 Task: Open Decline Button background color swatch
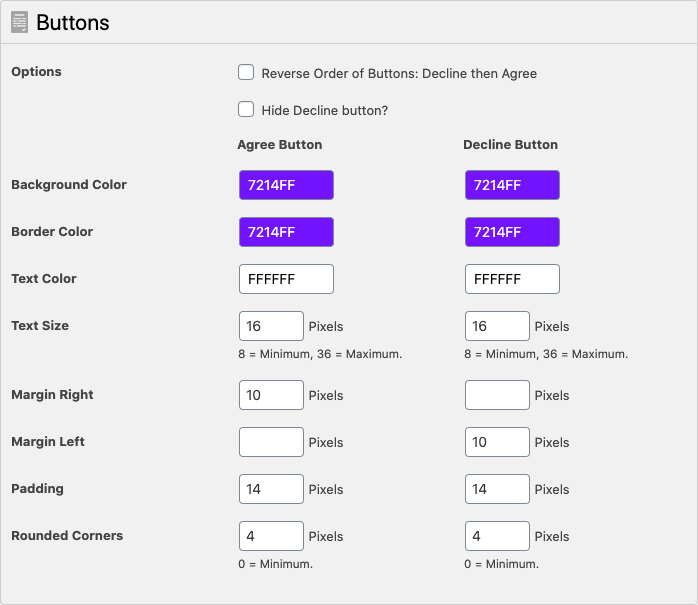[512, 185]
